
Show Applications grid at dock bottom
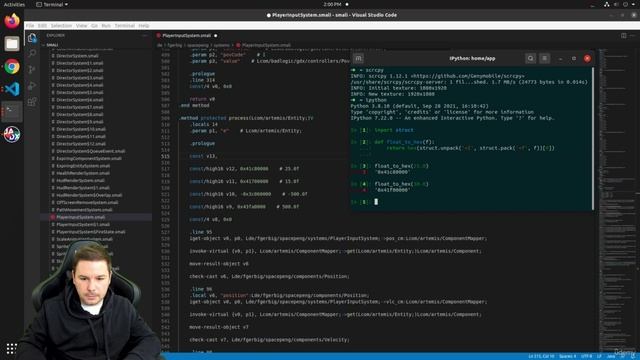(11, 348)
